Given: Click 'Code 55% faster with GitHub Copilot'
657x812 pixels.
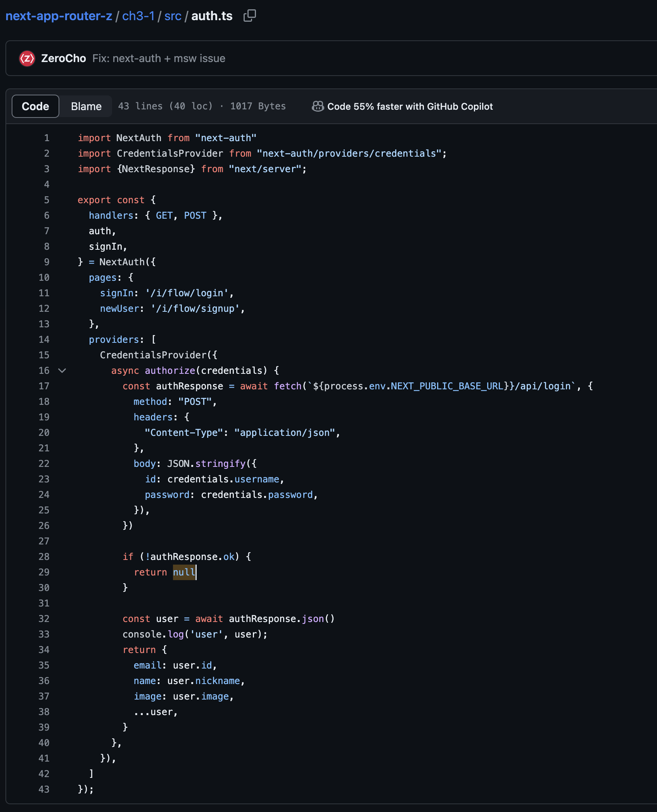Looking at the screenshot, I should (410, 106).
